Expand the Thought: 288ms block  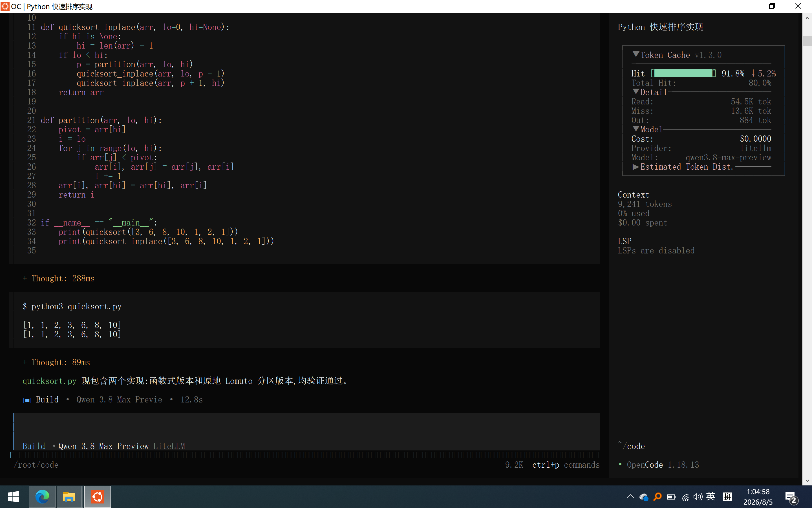point(59,279)
